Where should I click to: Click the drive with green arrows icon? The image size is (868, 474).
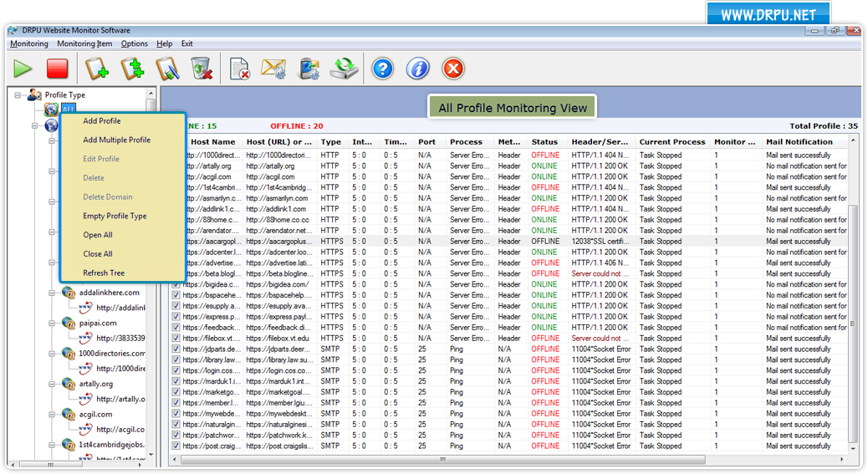(x=344, y=69)
